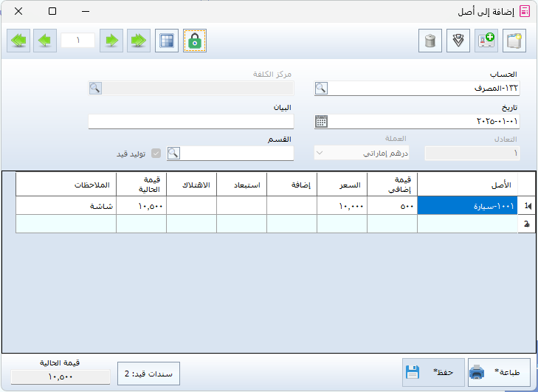538x392 pixels.
Task: Toggle the green padlock icon
Action: 195,41
